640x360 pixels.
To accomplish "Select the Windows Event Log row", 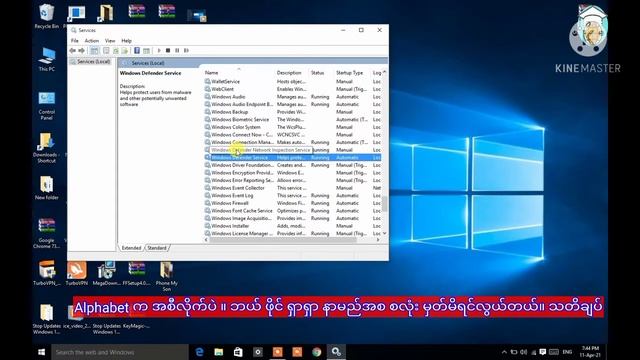I will (x=292, y=196).
